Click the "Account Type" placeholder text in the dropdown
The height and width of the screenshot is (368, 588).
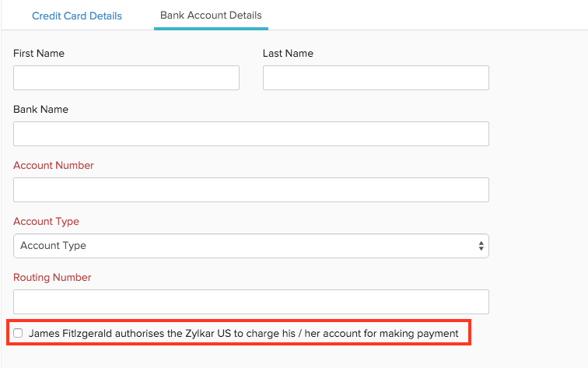[x=53, y=246]
